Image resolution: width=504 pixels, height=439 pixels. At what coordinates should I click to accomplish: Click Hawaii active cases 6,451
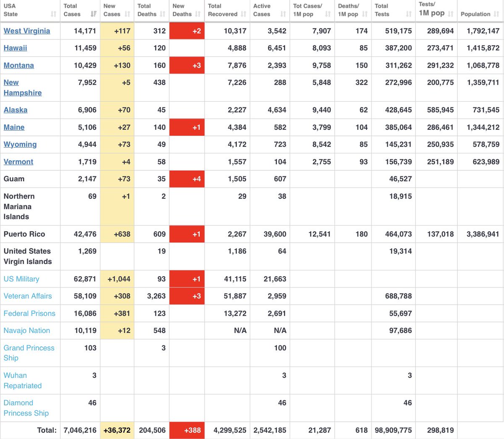277,48
